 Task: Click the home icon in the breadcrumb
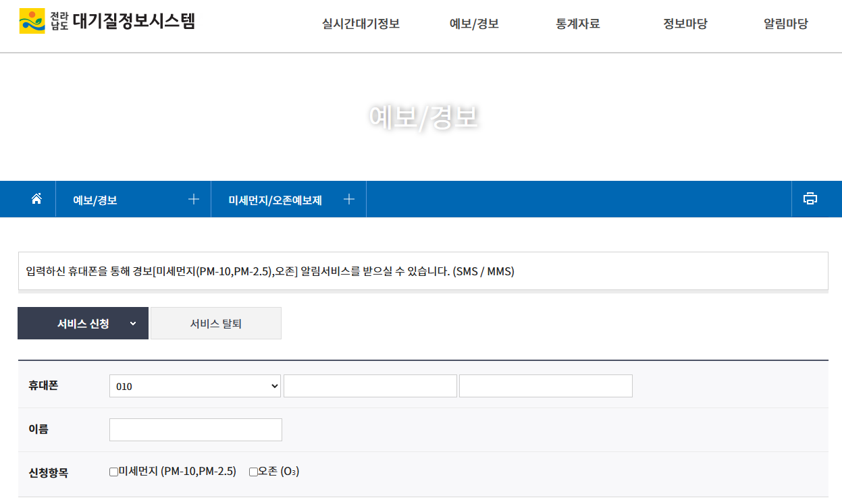[x=36, y=198]
